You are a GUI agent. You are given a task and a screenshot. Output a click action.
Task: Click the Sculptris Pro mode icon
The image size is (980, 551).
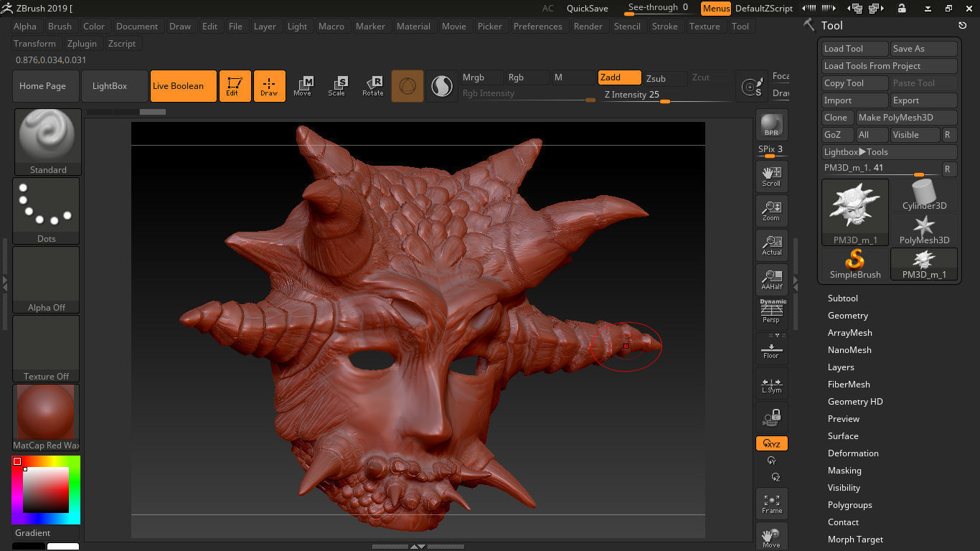coord(441,86)
